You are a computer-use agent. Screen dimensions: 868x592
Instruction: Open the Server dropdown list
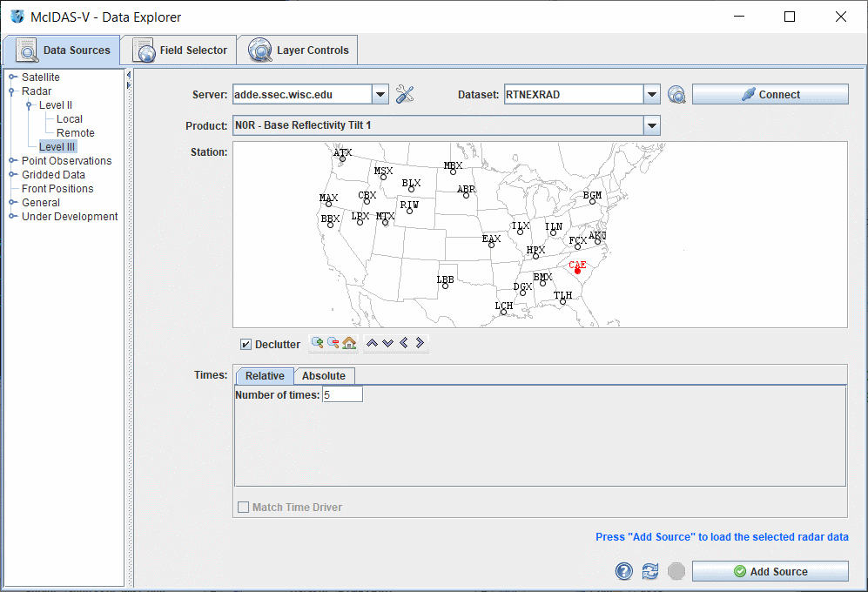380,95
